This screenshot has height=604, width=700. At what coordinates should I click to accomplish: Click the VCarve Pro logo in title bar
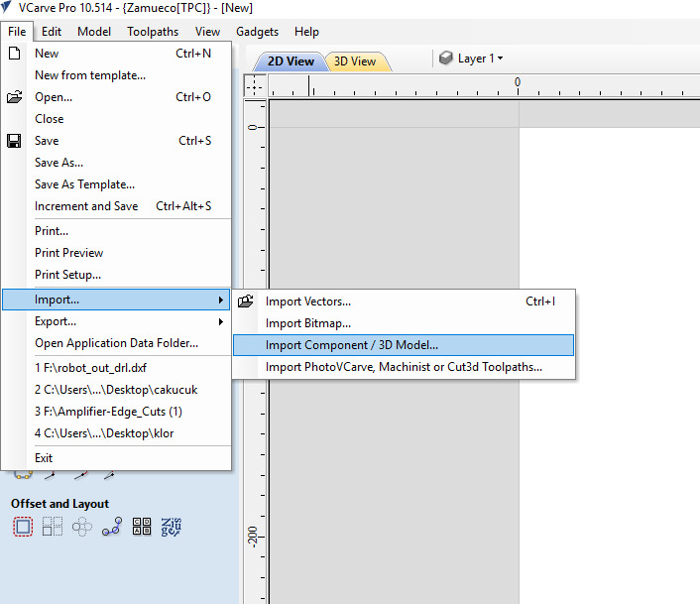coord(6,7)
